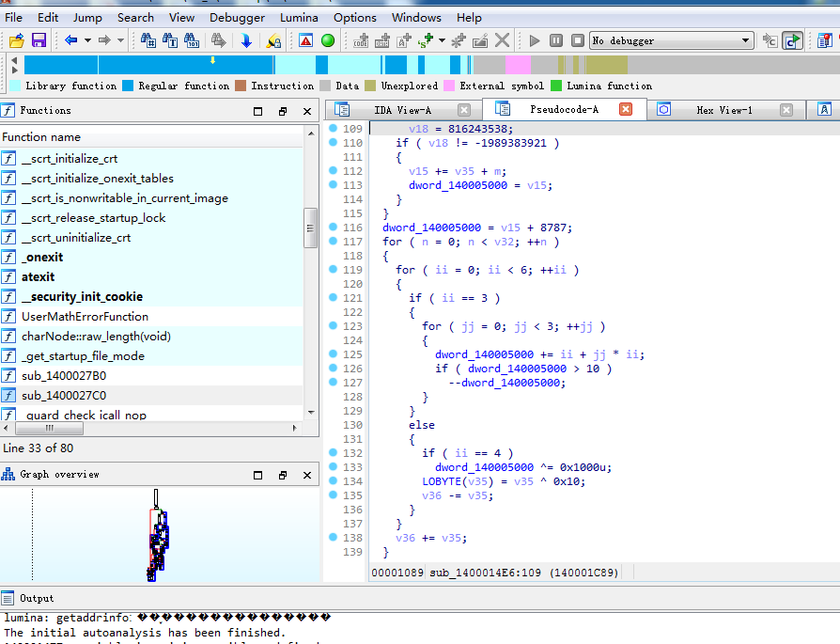
Task: Save the database with the floppy icon
Action: coord(39,40)
